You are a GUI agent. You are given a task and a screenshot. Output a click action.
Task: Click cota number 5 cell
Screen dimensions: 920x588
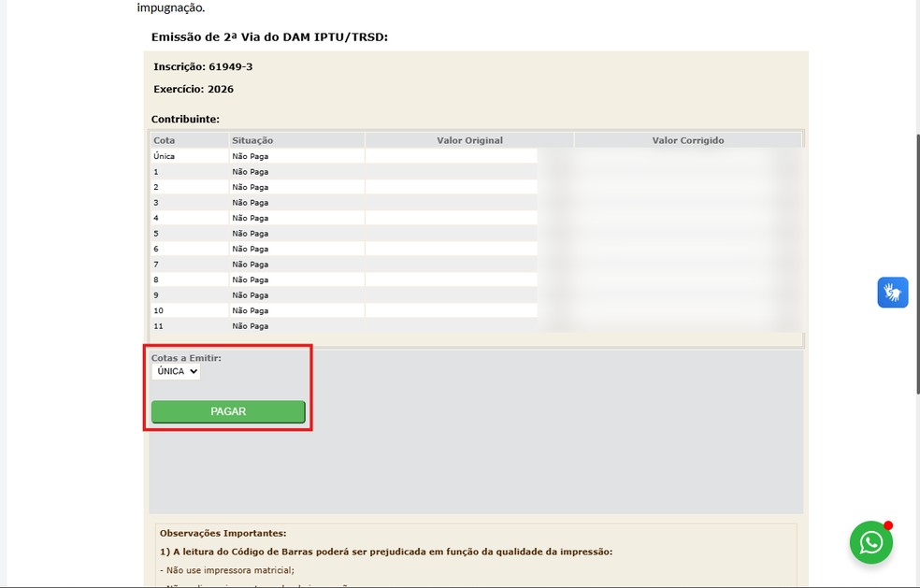coord(189,233)
